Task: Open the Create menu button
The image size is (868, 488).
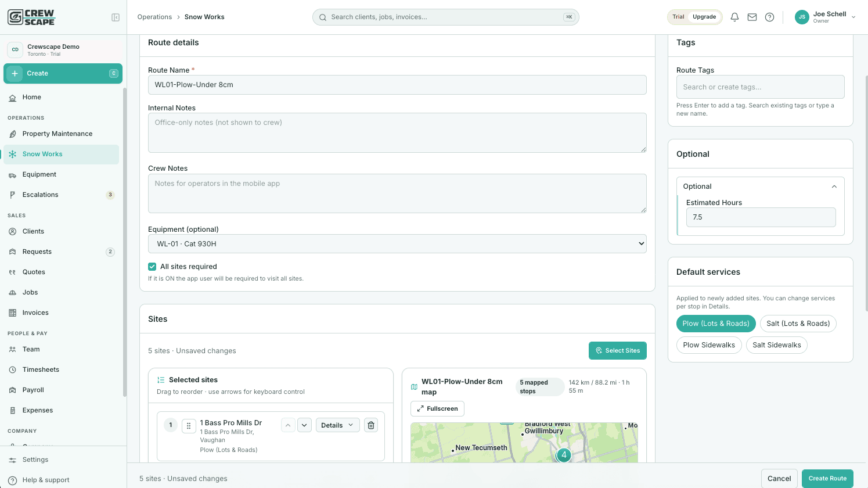Action: click(x=63, y=73)
